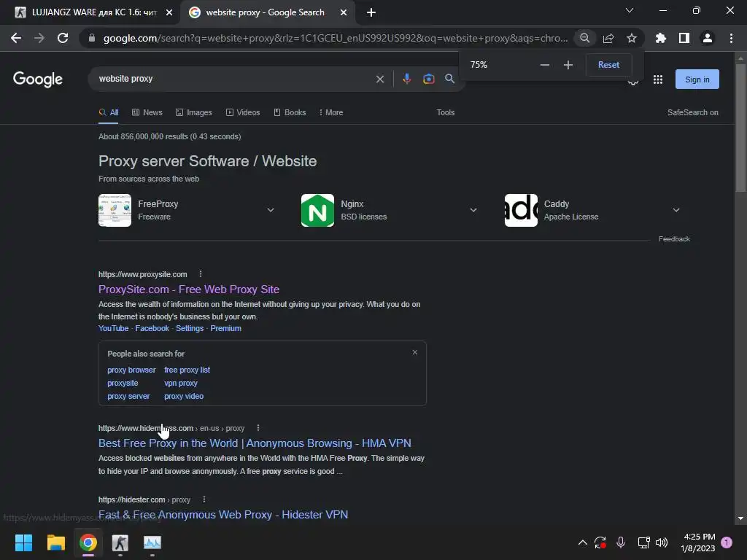Select the All results tab
The image size is (747, 560).
click(109, 112)
